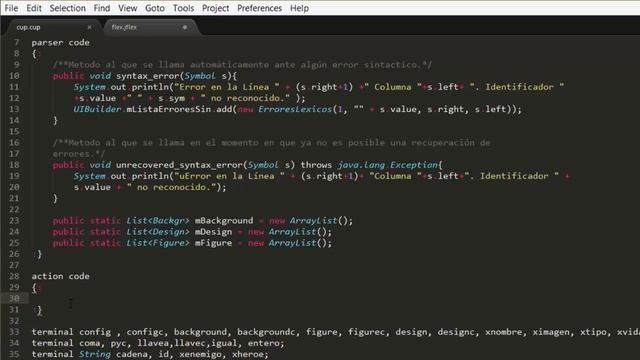Viewport: 640px width, 360px height.
Task: Click 'String' type on line 35
Action: pyautogui.click(x=95, y=354)
